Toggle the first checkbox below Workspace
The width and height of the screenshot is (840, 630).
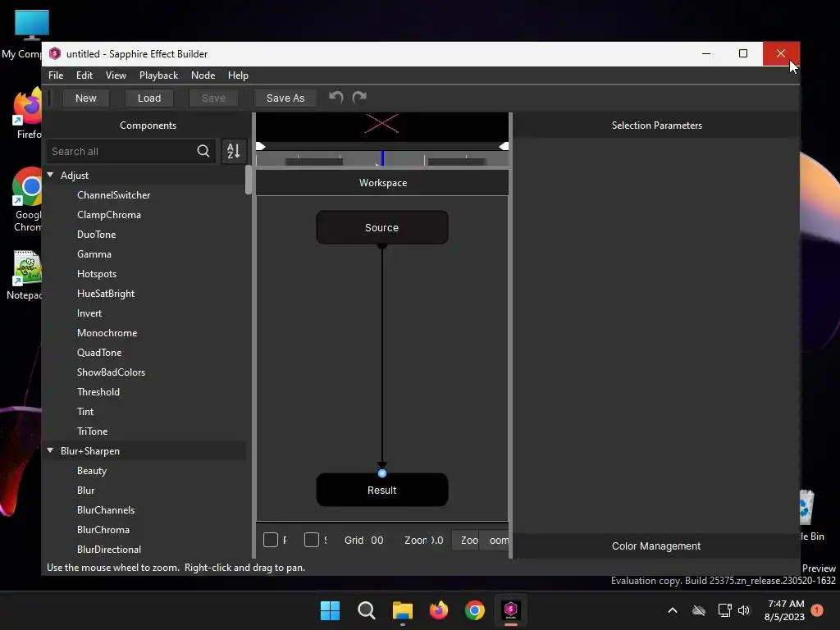click(x=271, y=540)
